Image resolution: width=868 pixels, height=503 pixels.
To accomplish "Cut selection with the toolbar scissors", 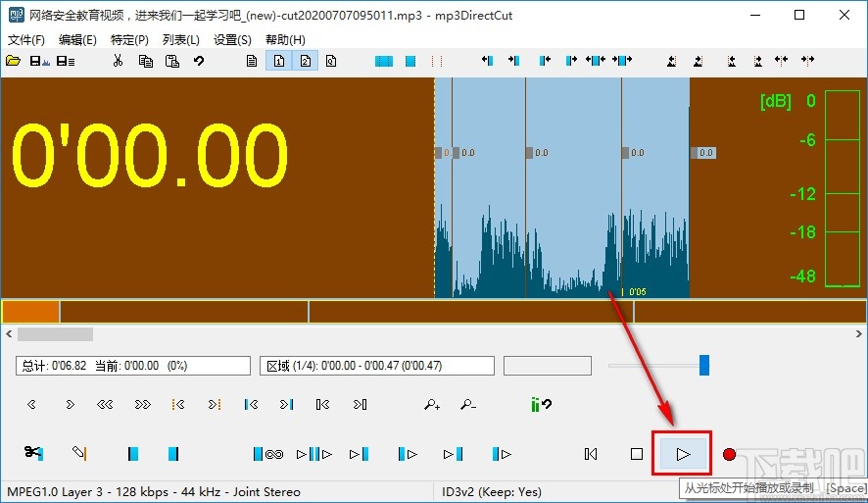I will (x=118, y=61).
